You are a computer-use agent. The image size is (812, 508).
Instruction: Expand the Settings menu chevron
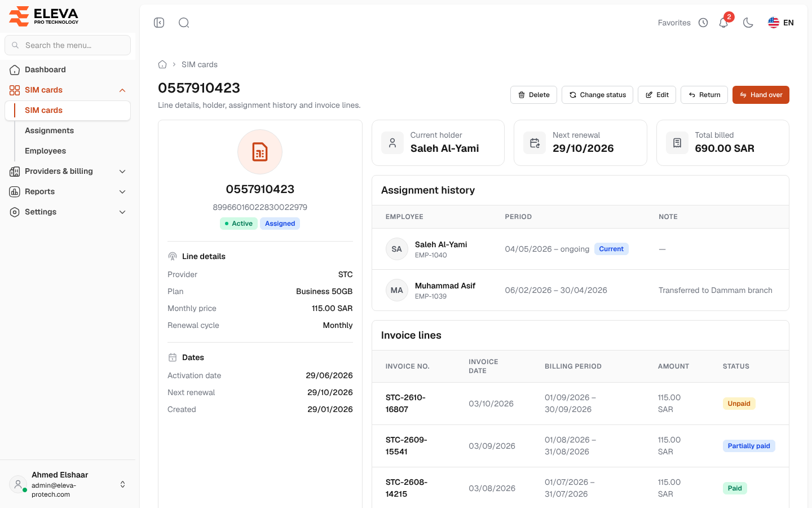click(122, 212)
